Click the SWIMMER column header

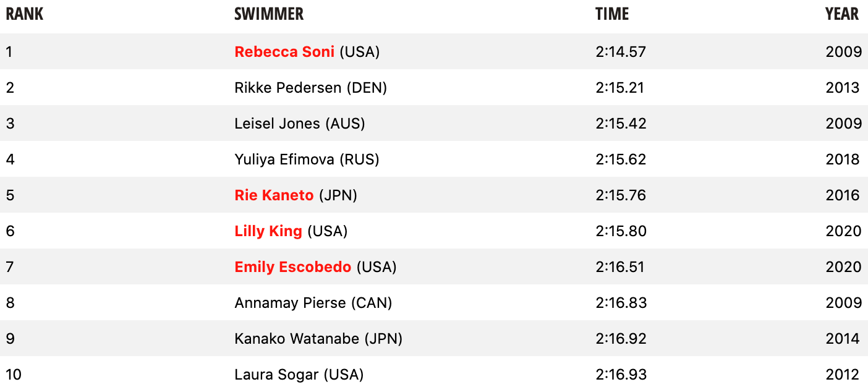click(x=269, y=14)
